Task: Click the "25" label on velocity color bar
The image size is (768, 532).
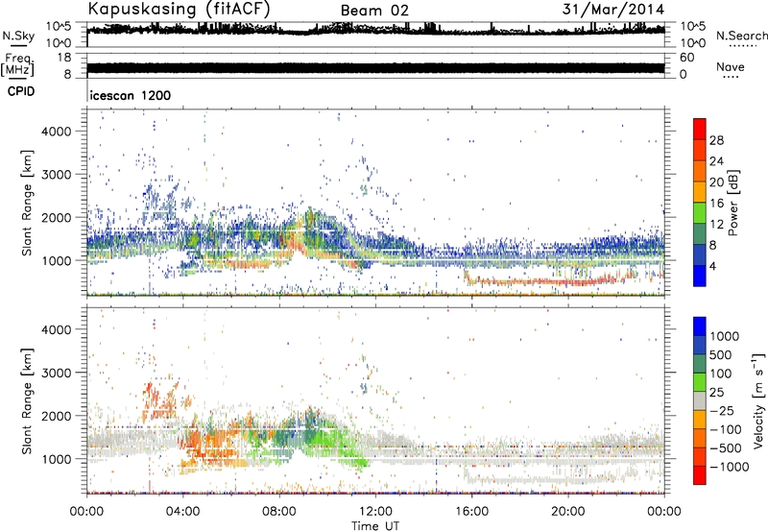Action: point(717,392)
